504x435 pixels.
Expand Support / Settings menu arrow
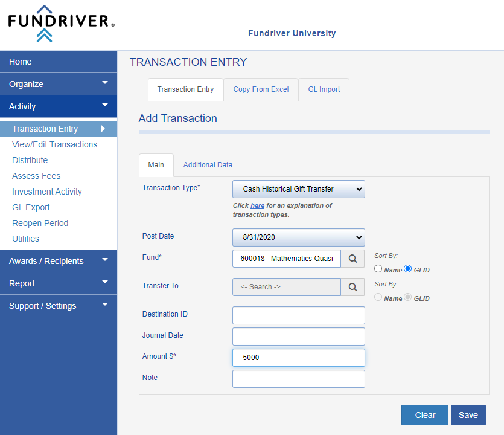point(105,304)
